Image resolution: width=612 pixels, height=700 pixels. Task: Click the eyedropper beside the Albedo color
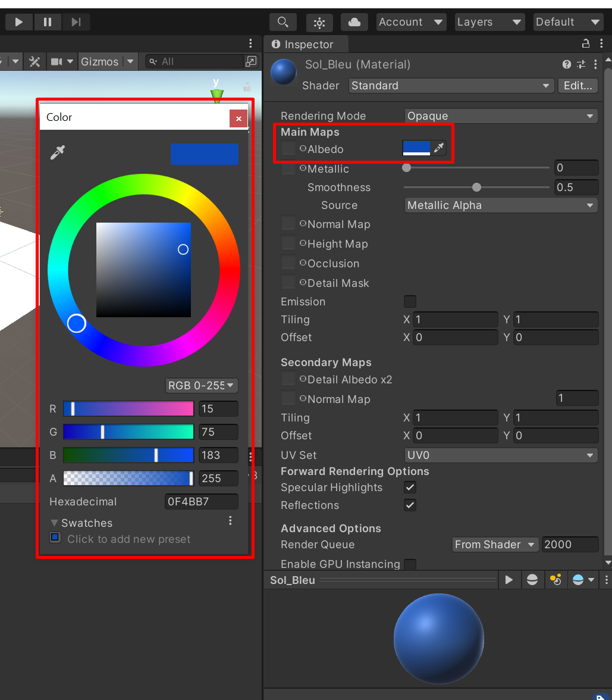pyautogui.click(x=439, y=148)
